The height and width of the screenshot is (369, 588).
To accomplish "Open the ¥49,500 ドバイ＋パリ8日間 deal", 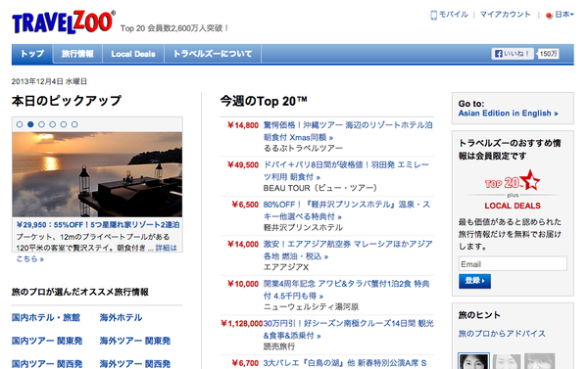I will [x=346, y=171].
